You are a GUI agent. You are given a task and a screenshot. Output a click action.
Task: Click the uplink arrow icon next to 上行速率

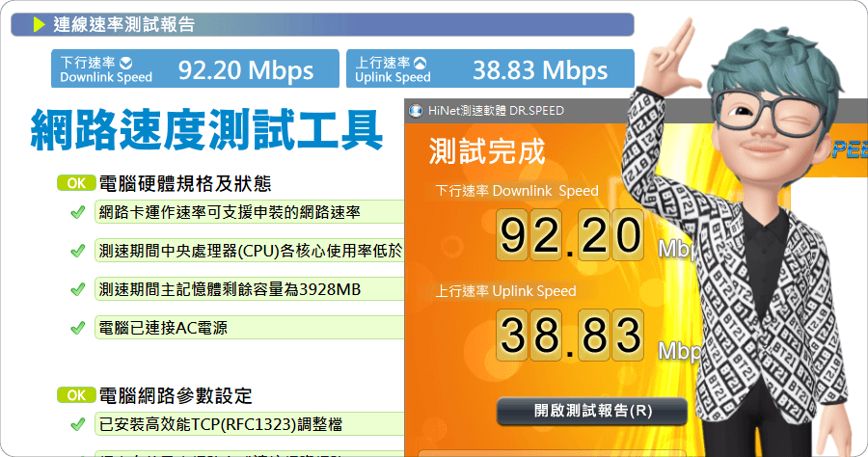(420, 62)
